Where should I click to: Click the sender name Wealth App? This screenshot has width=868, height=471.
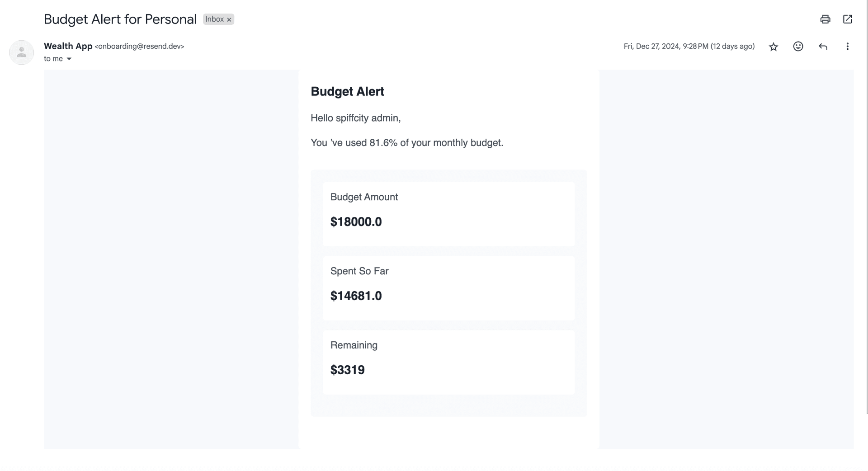[x=68, y=46]
